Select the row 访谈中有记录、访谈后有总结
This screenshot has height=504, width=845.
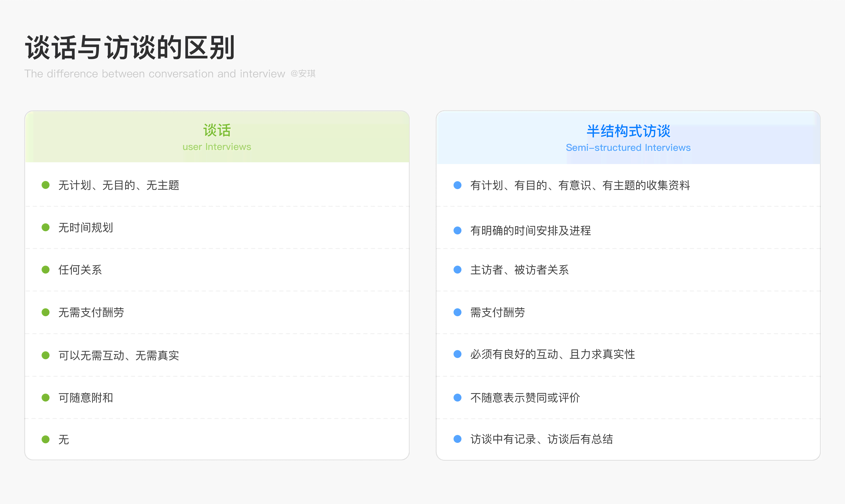pos(628,439)
